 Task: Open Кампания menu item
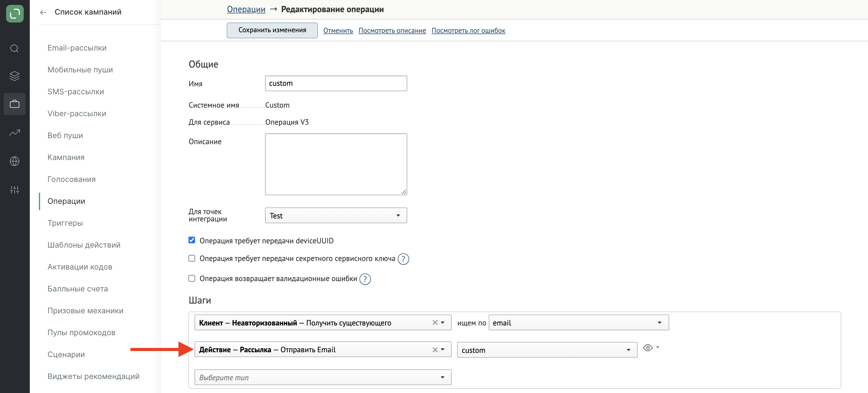(66, 158)
